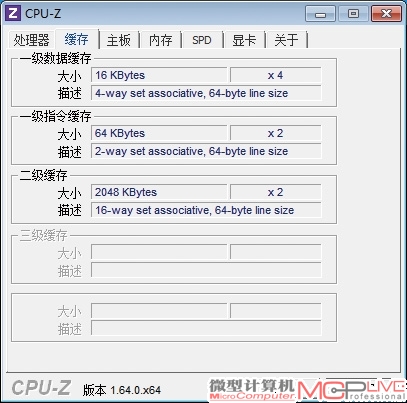Click the '4-way set associative' description field
Viewport: 407px width, 403px height.
(206, 93)
